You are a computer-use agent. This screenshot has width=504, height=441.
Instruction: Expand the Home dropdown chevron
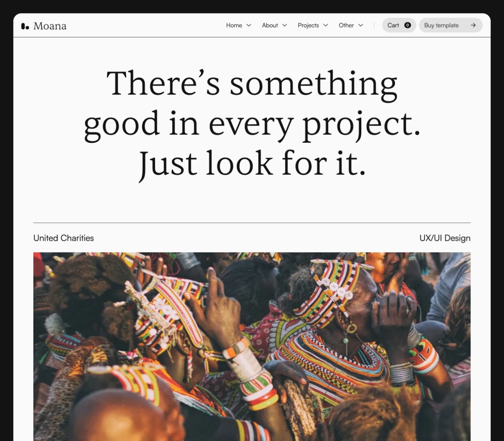click(249, 25)
